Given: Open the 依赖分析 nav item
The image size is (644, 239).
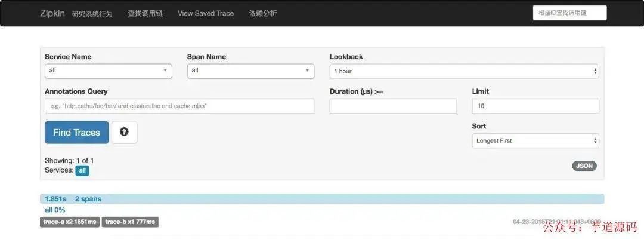Looking at the screenshot, I should 263,13.
